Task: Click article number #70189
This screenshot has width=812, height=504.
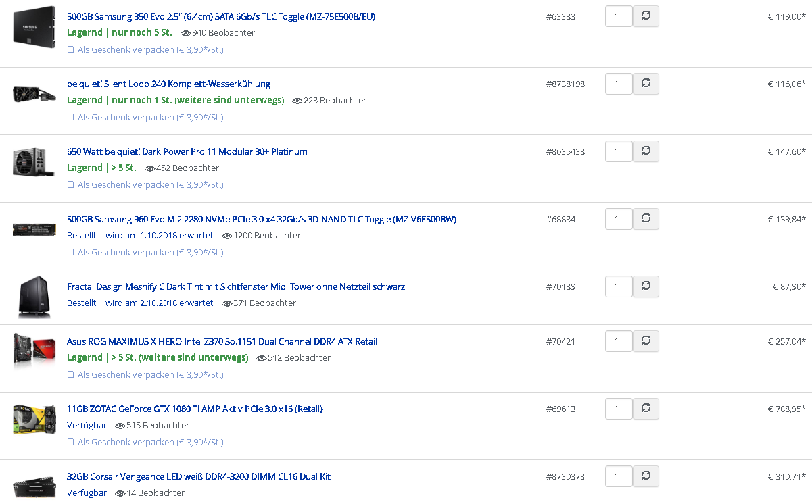Action: tap(560, 286)
